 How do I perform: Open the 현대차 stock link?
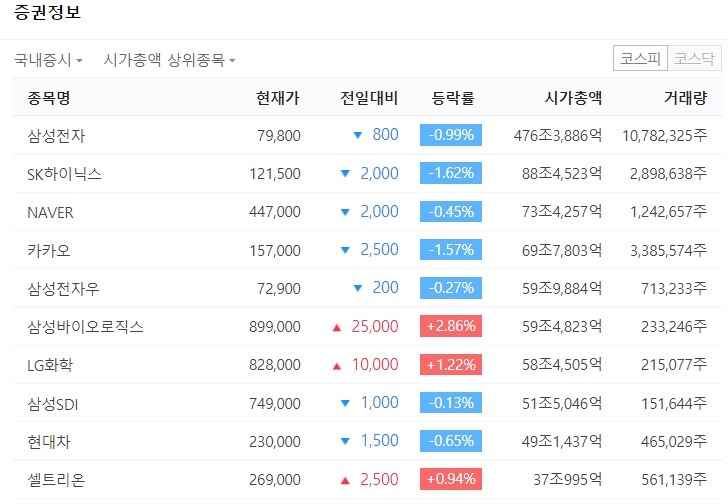click(x=49, y=441)
